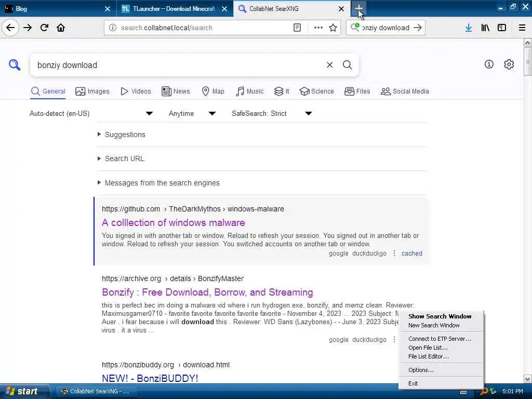
Task: Select the Social Media search category
Action: pyautogui.click(x=405, y=91)
